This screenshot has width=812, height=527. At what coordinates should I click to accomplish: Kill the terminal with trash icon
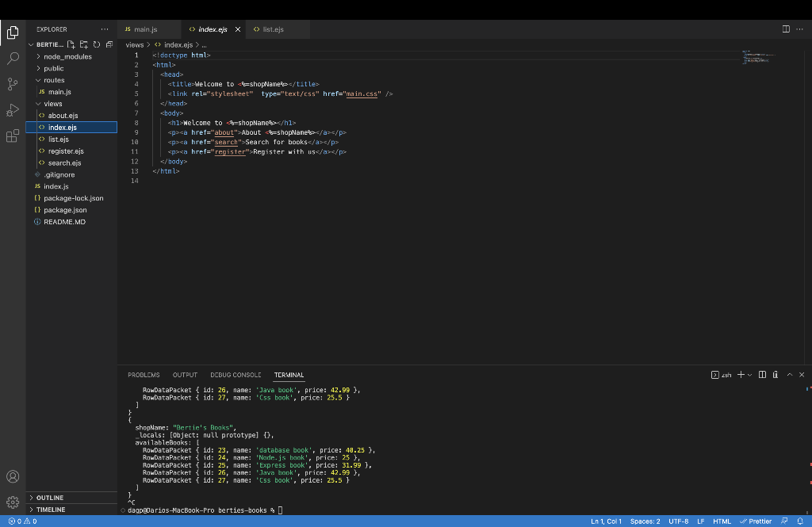775,375
